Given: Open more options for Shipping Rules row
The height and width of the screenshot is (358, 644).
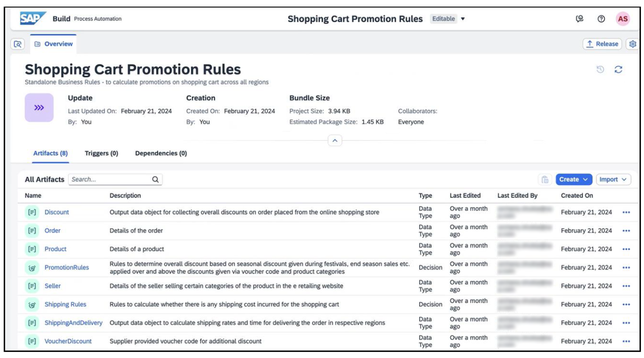Looking at the screenshot, I should (x=626, y=304).
